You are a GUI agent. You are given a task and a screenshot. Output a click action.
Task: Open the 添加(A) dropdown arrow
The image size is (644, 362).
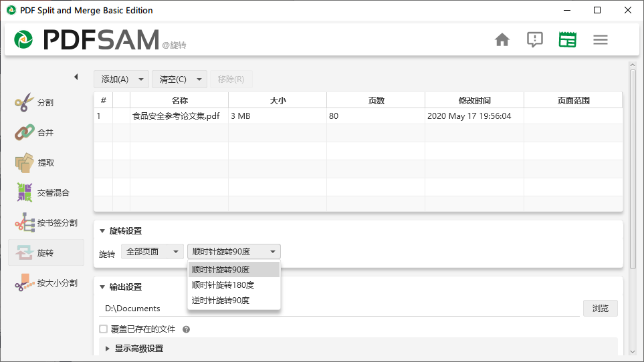click(141, 79)
